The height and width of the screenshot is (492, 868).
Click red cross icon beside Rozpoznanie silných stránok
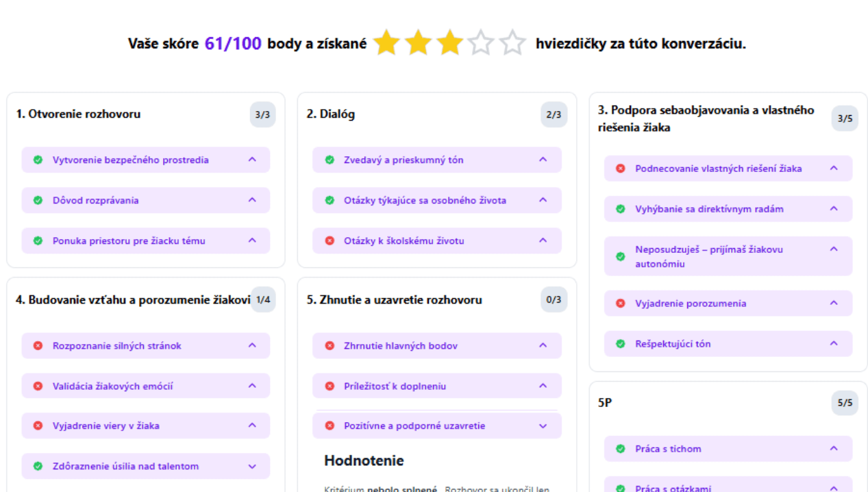[38, 345]
